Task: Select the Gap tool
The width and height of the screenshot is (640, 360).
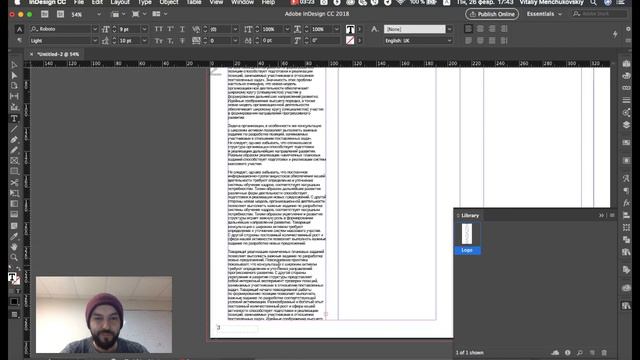Action: [14, 97]
